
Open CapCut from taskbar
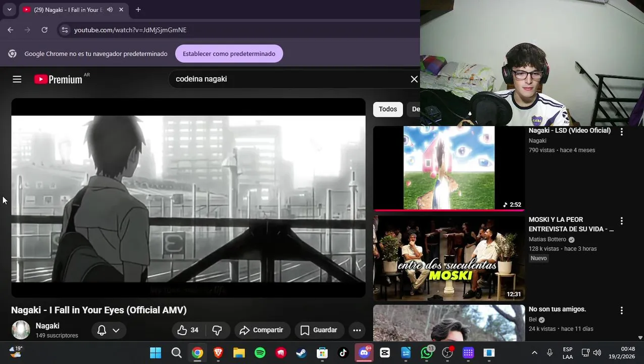(x=384, y=353)
